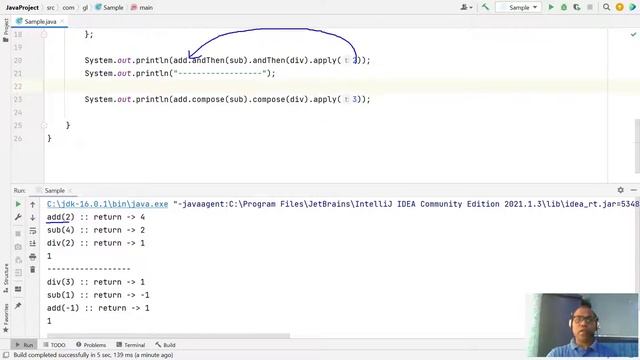
Task: Clear console output with trash icon
Action: coord(33,270)
